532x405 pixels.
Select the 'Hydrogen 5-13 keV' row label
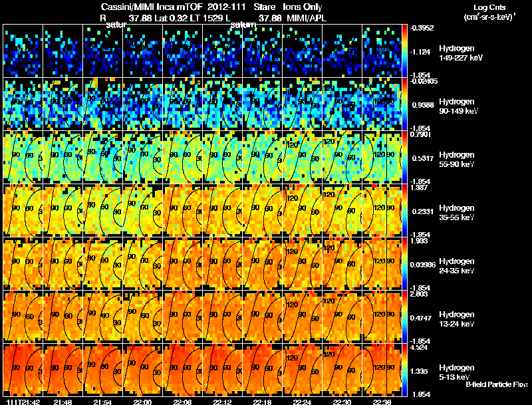click(x=457, y=372)
